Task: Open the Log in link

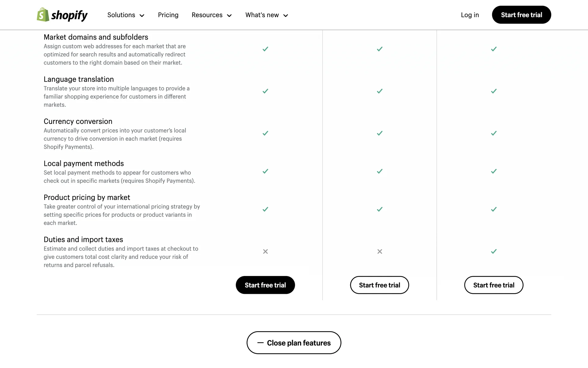Action: pyautogui.click(x=470, y=15)
